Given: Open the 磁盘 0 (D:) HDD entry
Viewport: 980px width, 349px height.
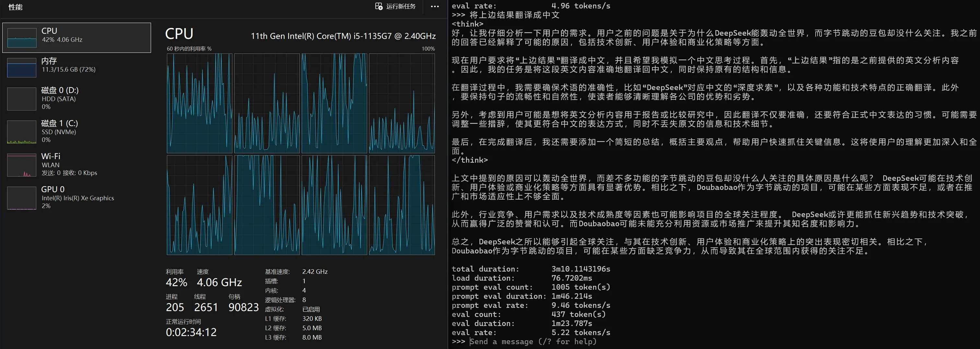Looking at the screenshot, I should [76, 99].
